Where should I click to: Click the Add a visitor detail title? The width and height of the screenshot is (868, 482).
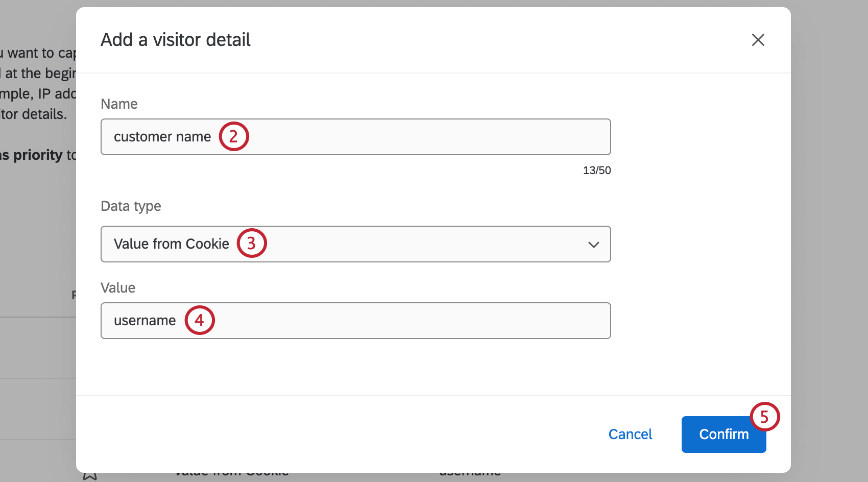click(176, 39)
